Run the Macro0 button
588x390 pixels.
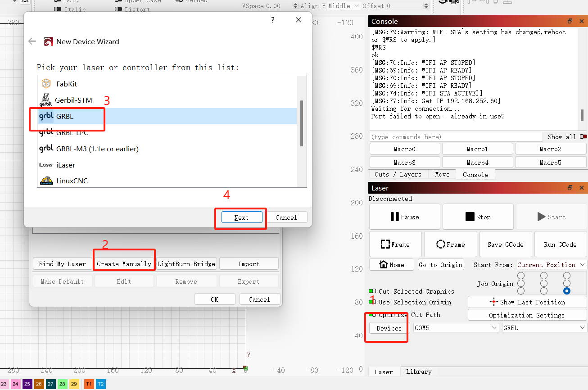pos(405,149)
